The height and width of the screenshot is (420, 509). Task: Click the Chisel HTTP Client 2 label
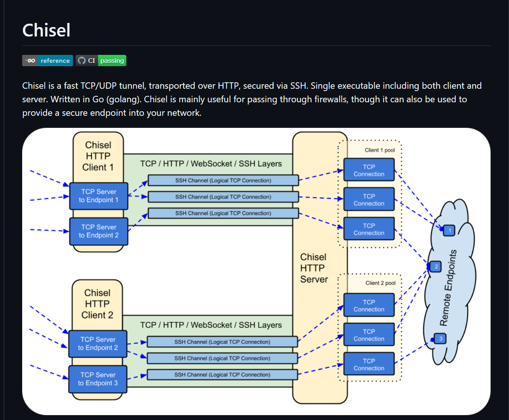click(97, 304)
